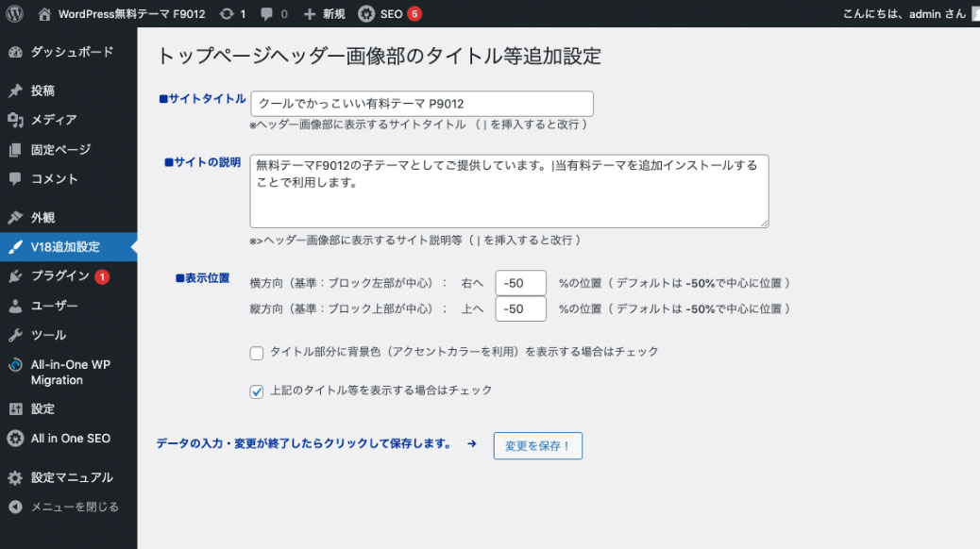Click the All-in-One WP Migration icon
The image size is (980, 549).
click(x=16, y=365)
